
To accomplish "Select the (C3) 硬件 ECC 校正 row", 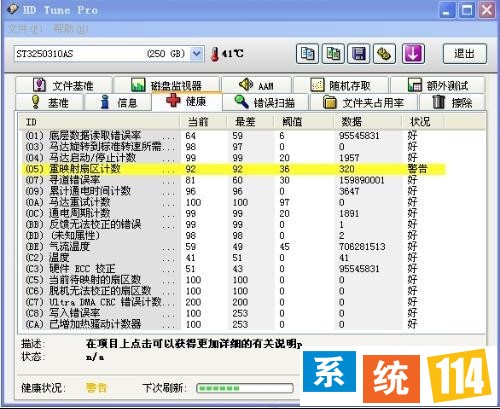I will pyautogui.click(x=233, y=269).
